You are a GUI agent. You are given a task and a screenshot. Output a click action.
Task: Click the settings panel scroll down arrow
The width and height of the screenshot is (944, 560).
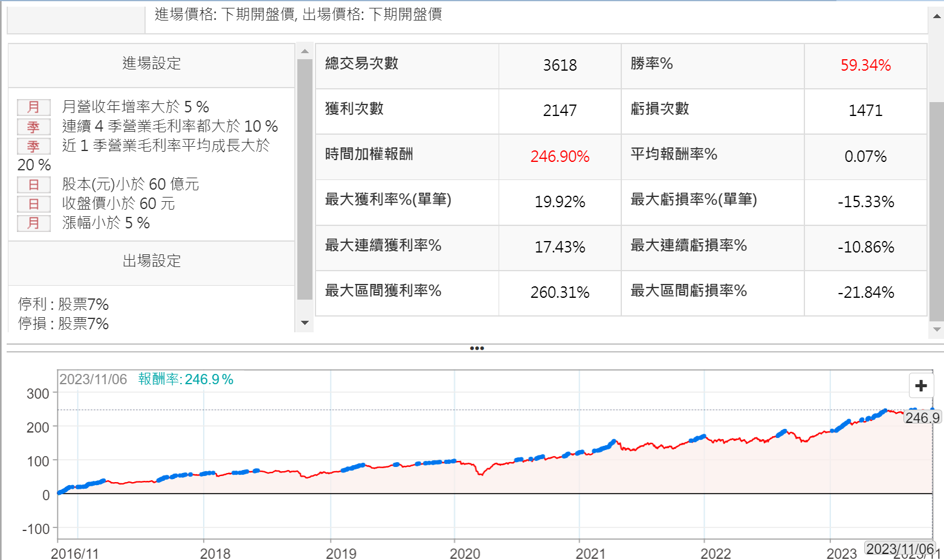[305, 323]
